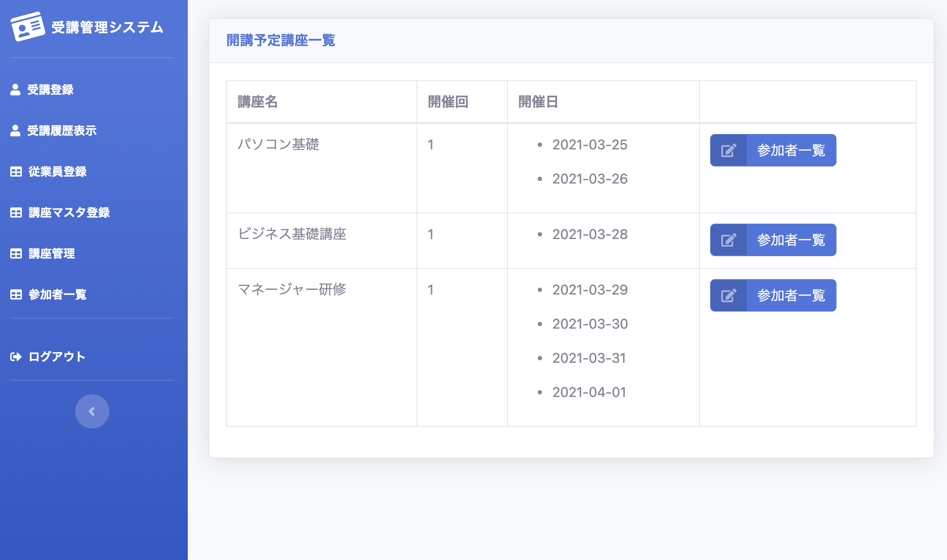947x560 pixels.
Task: Select the grid icon for 講座マスタ登録
Action: tap(15, 213)
